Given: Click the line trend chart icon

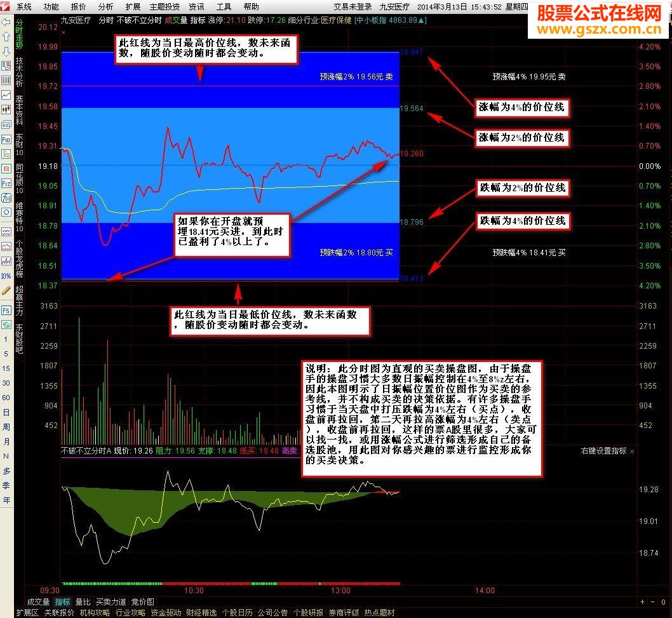Looking at the screenshot, I should click(x=6, y=95).
